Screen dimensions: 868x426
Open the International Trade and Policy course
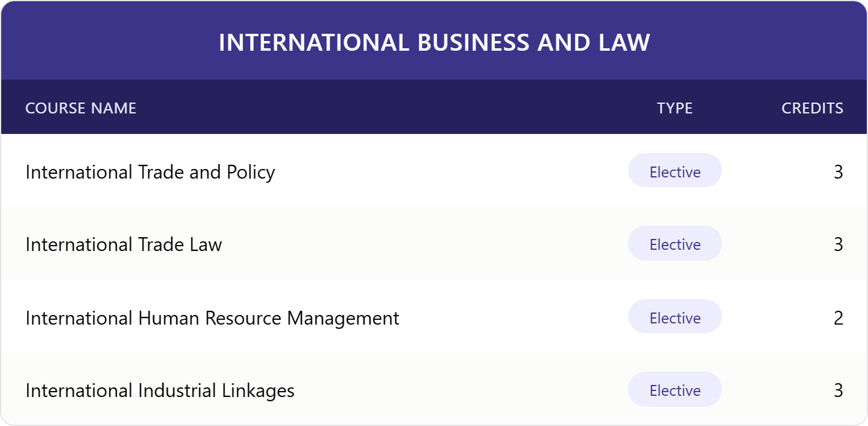pos(150,172)
